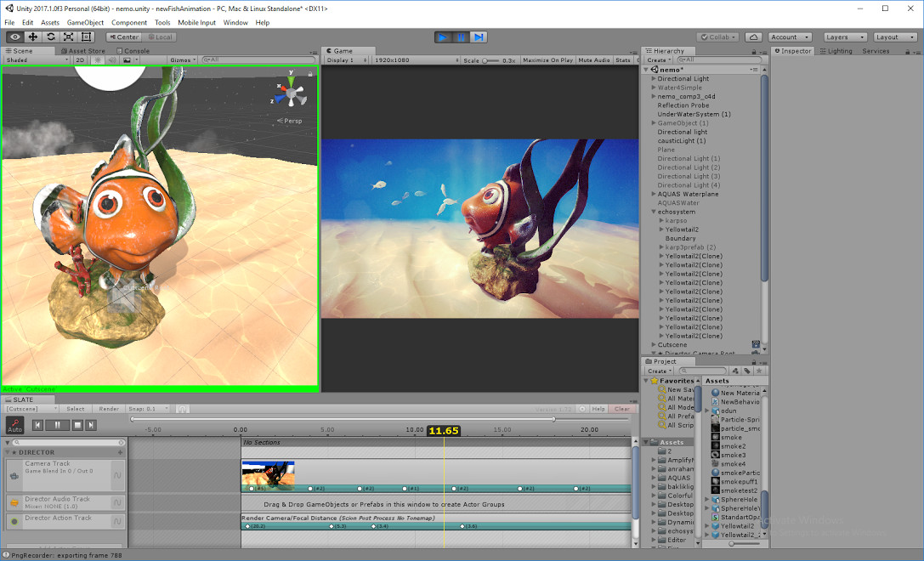Open the Shaded draw mode dropdown
Image resolution: width=924 pixels, height=561 pixels.
(37, 60)
